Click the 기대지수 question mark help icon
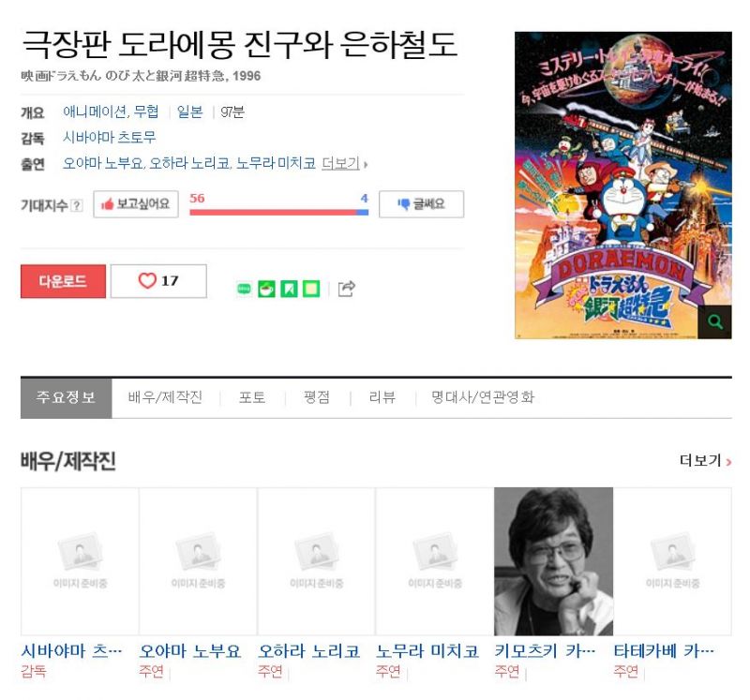 [77, 205]
